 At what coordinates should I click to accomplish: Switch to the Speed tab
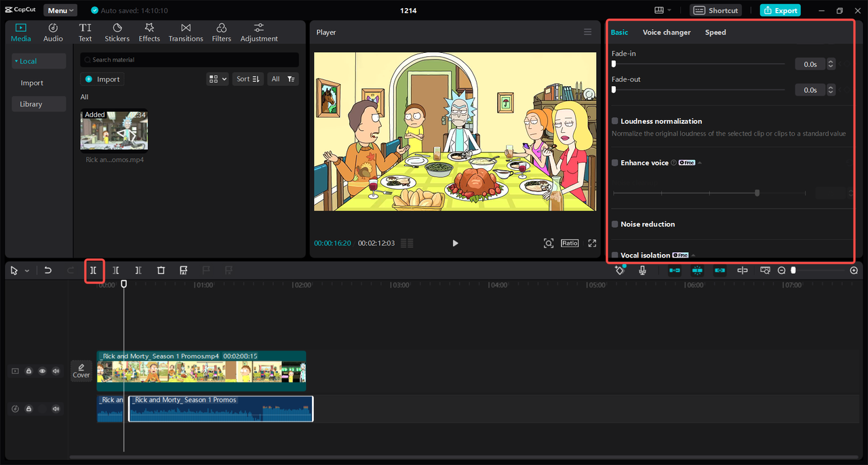715,33
